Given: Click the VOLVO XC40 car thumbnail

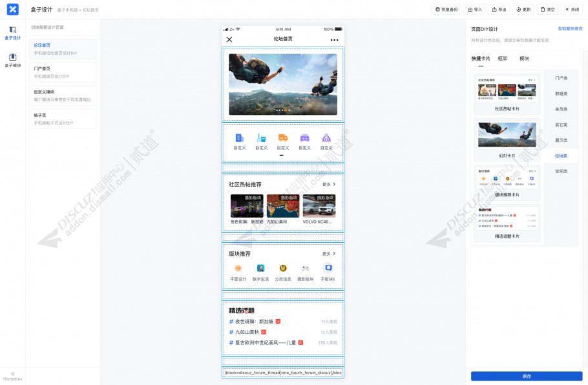Looking at the screenshot, I should pos(319,206).
